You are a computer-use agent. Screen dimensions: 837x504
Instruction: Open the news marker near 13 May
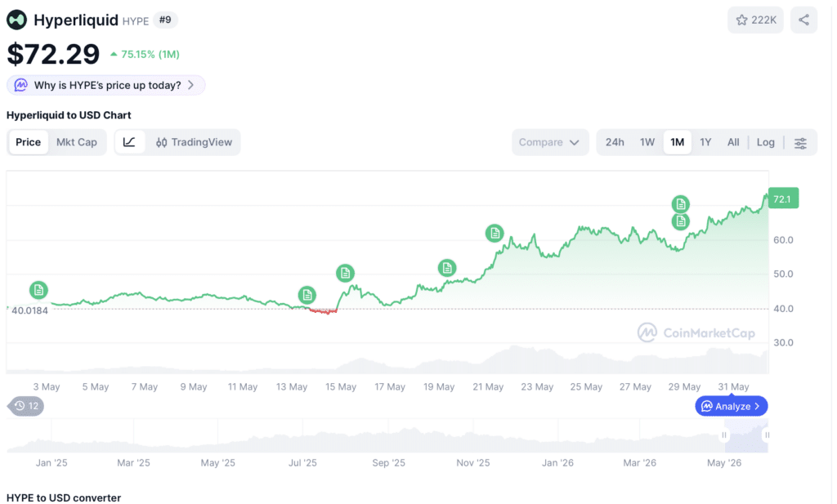pos(307,295)
